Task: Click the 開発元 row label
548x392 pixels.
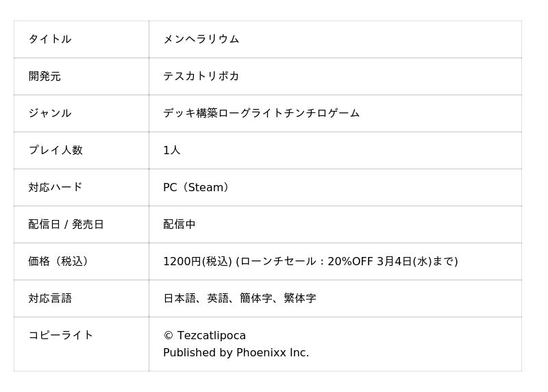Action: pyautogui.click(x=45, y=76)
